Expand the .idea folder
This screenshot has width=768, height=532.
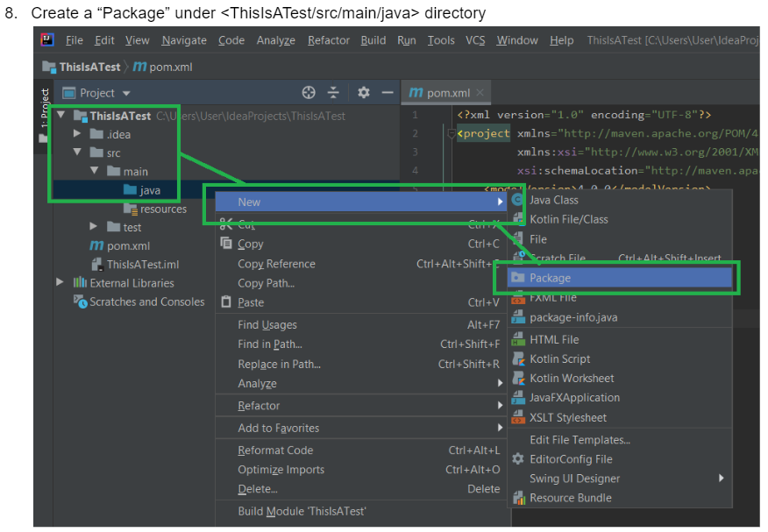coord(77,133)
